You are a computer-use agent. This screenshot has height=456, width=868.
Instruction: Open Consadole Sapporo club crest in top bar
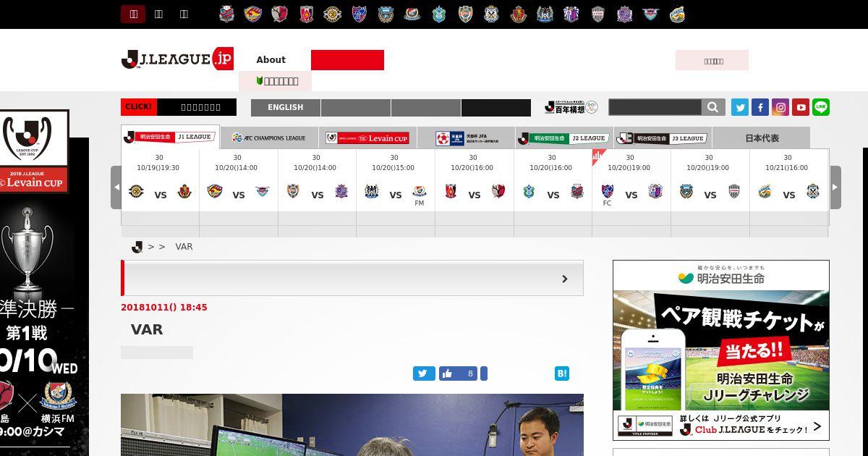point(227,14)
